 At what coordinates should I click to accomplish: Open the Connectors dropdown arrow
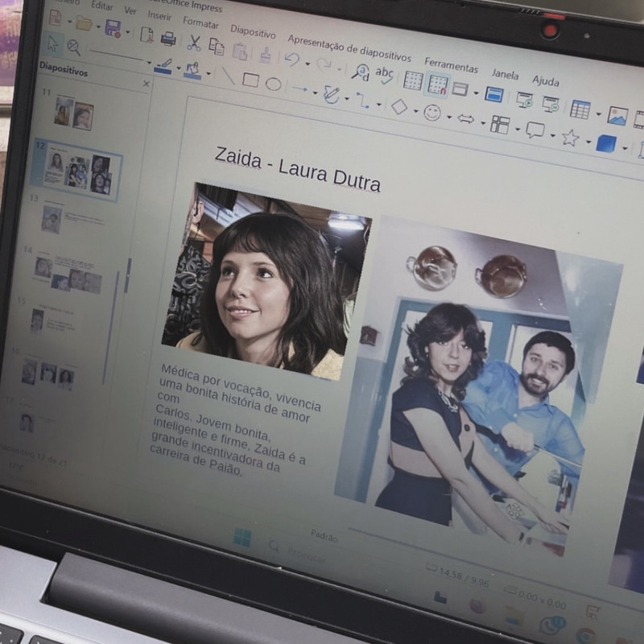[x=378, y=105]
